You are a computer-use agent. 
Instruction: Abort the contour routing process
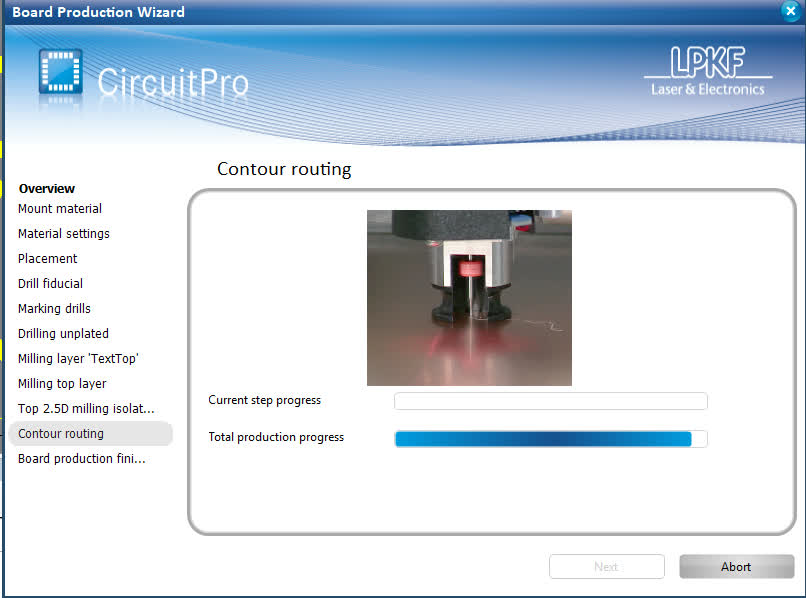(x=736, y=566)
